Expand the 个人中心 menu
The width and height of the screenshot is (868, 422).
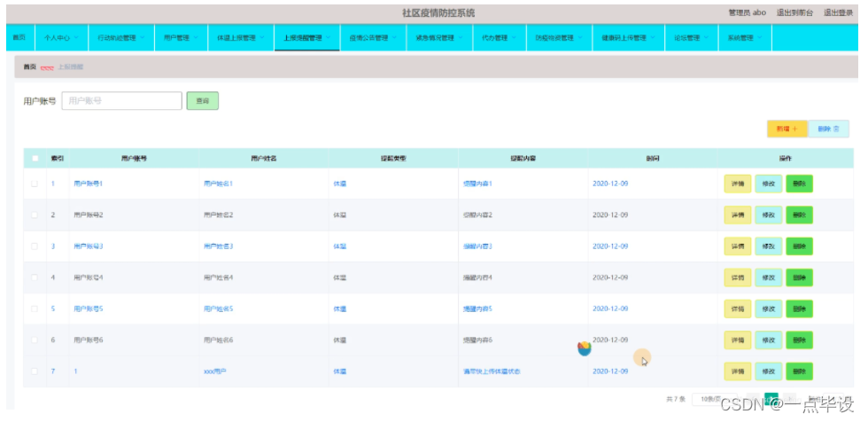coord(61,37)
